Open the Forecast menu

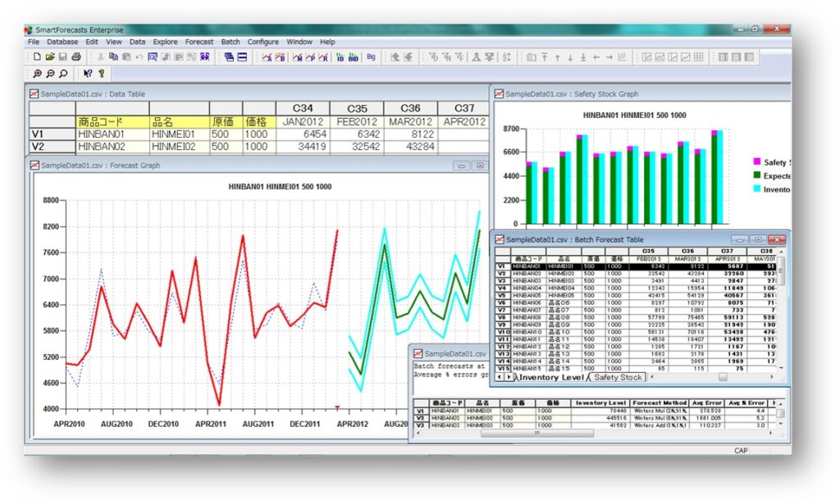tap(199, 41)
